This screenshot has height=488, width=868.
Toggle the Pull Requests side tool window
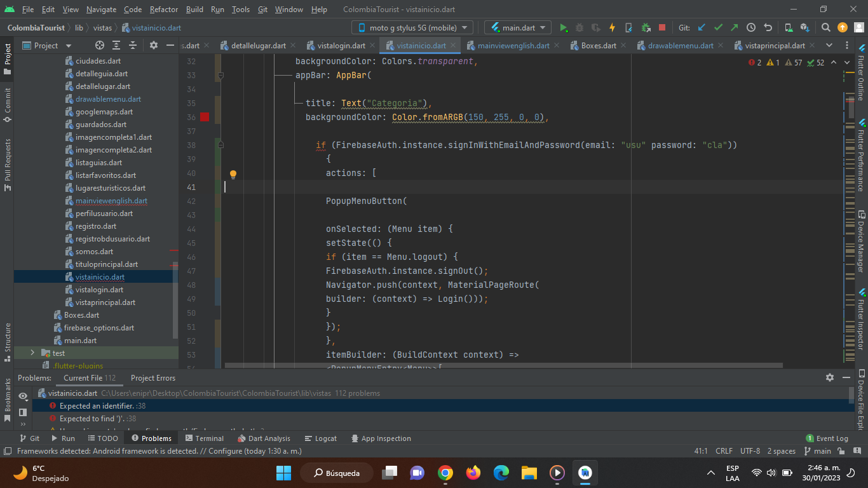tap(7, 165)
